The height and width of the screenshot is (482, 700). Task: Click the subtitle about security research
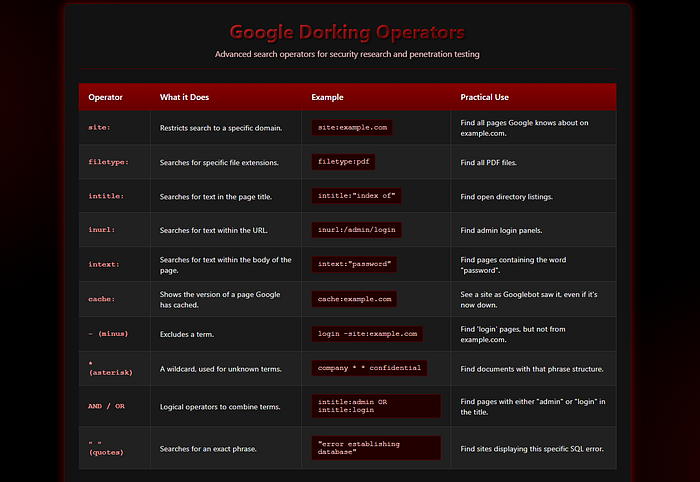[347, 54]
